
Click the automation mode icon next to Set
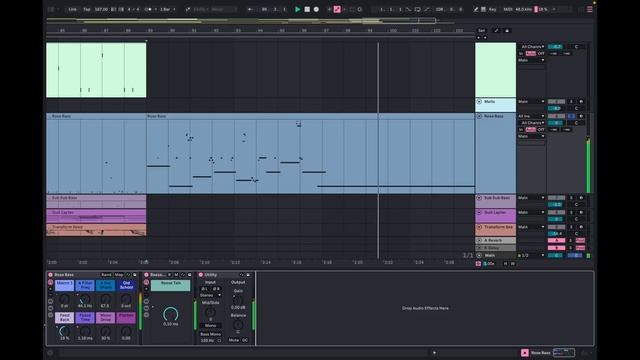(x=496, y=31)
